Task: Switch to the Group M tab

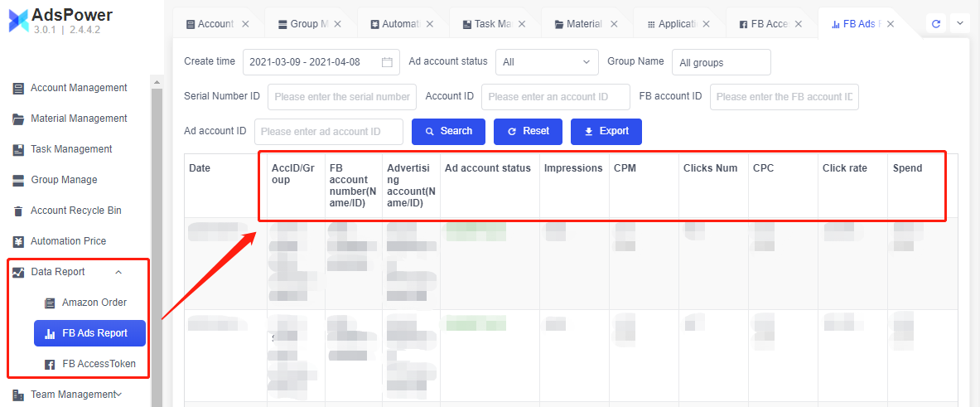Action: [309, 24]
